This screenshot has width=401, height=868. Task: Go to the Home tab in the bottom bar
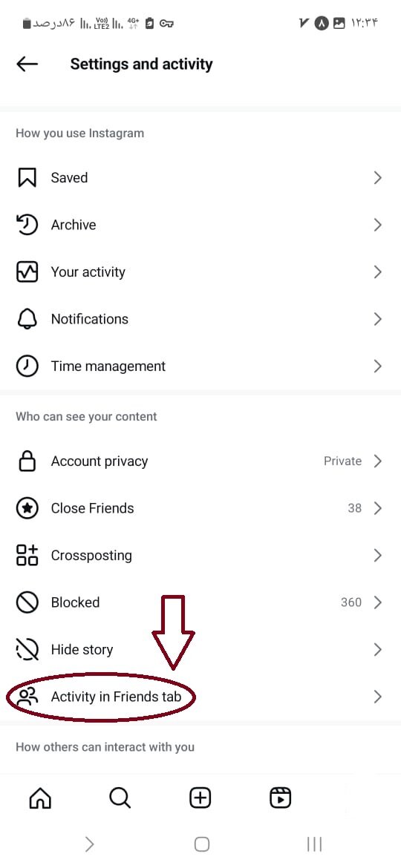tap(40, 798)
